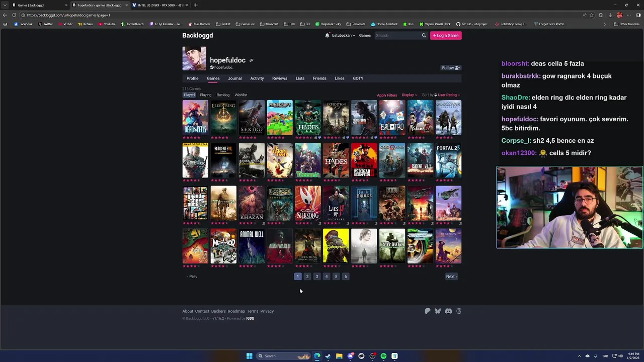Open the Portal 2 game cover
This screenshot has width=644, height=362.
448,160
